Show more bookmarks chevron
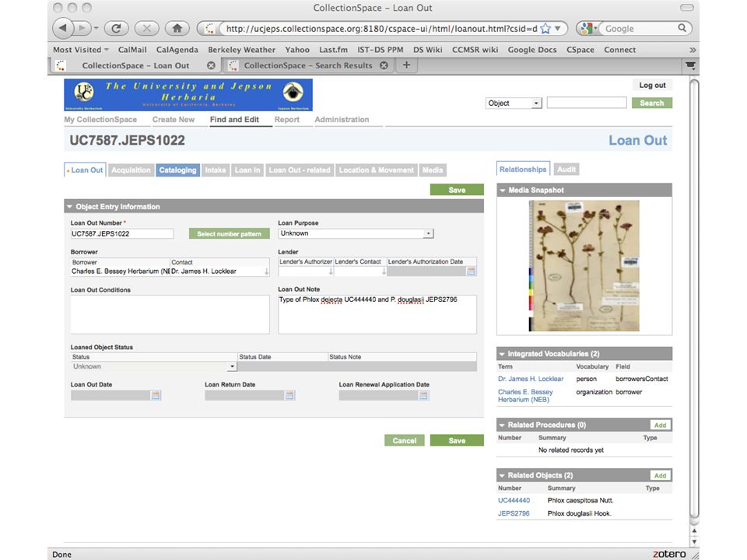The image size is (747, 560). pos(693,50)
